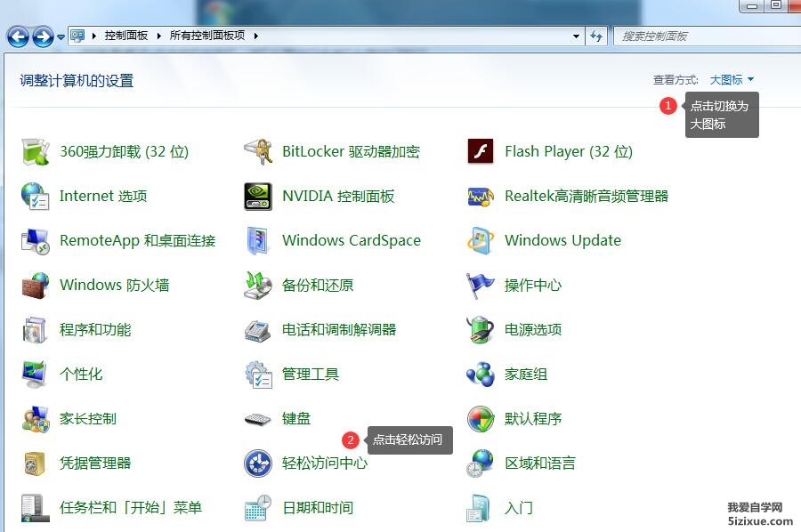The image size is (801, 532).
Task: Open the recent pages dropdown arrow
Action: click(x=61, y=36)
